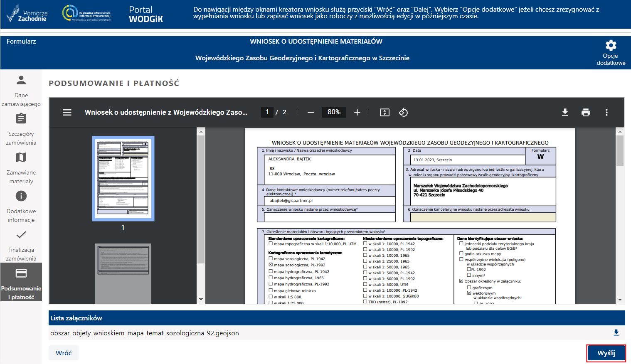Print the PDF document
Screen dimensions: 631x364
click(586, 112)
